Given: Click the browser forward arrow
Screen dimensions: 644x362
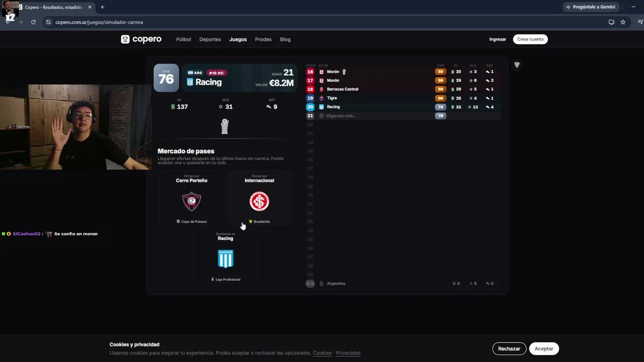Looking at the screenshot, I should (x=21, y=22).
